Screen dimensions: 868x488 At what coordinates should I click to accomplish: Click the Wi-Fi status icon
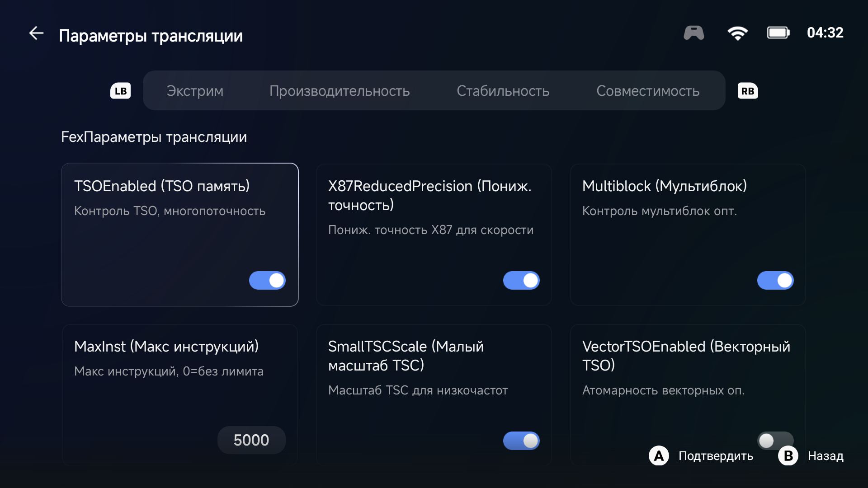point(737,33)
